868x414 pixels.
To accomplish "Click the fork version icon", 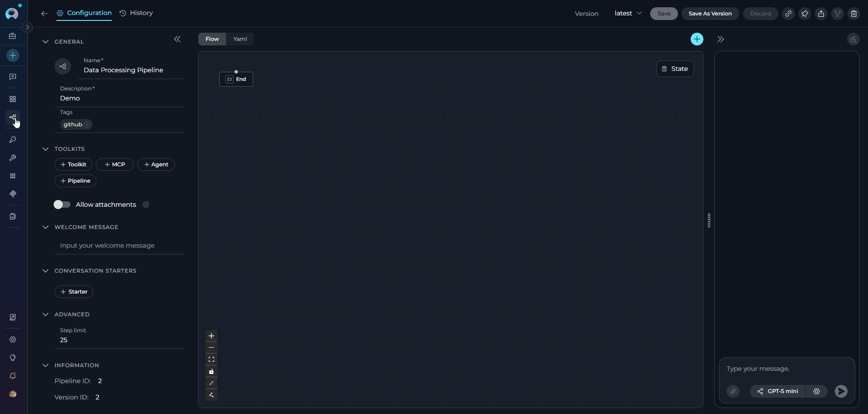I will [837, 14].
